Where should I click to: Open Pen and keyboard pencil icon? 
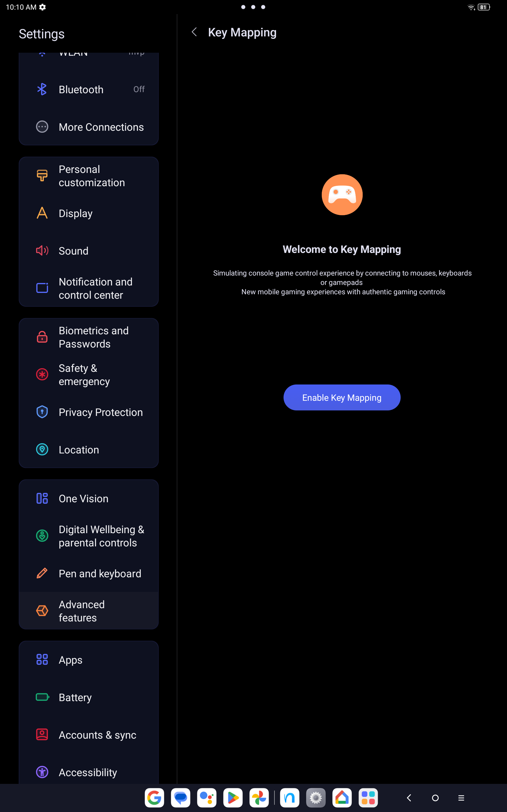[x=42, y=573]
